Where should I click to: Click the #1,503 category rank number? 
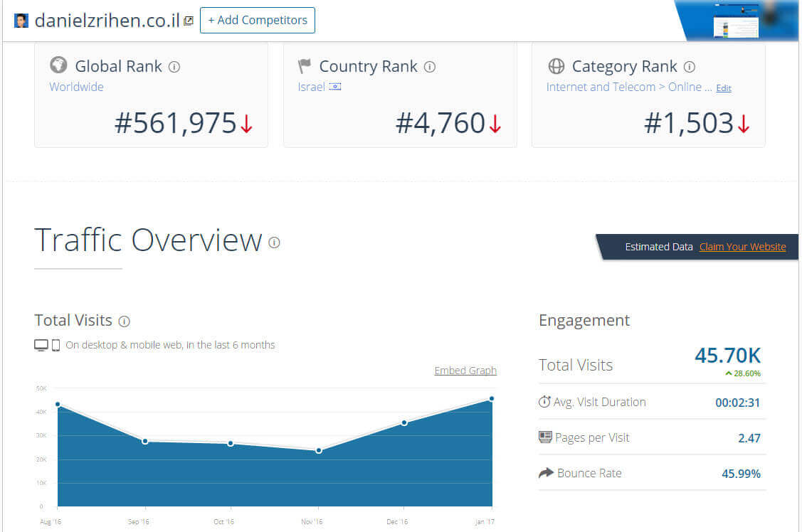(689, 123)
